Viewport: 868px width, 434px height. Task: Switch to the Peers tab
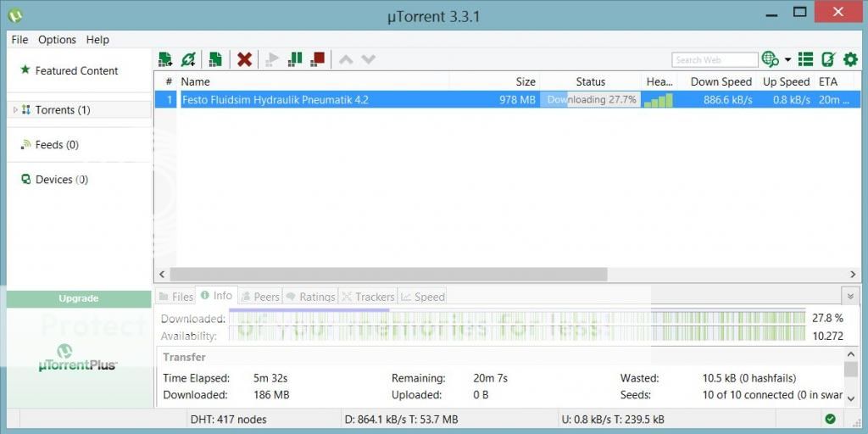point(259,297)
